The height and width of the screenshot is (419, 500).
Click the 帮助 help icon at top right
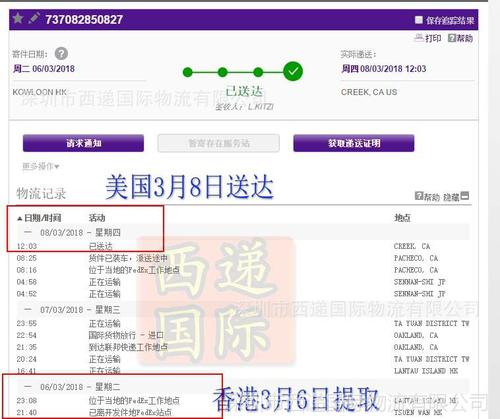pyautogui.click(x=452, y=38)
